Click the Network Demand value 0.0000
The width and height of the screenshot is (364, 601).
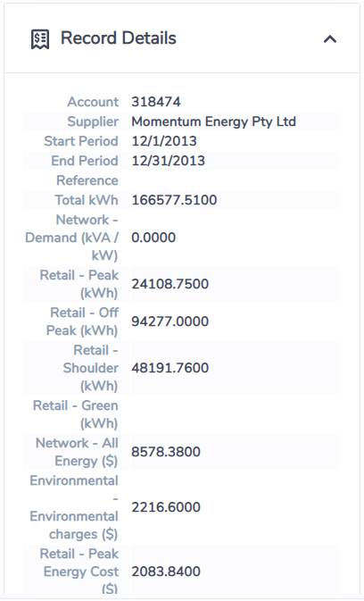(153, 238)
